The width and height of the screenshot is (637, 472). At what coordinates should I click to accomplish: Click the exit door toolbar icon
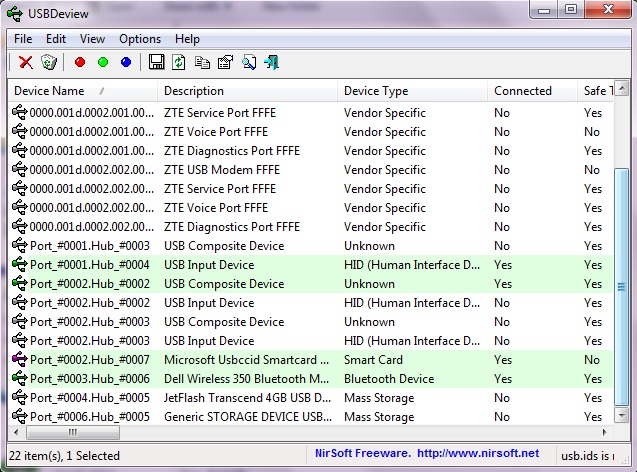pyautogui.click(x=272, y=63)
